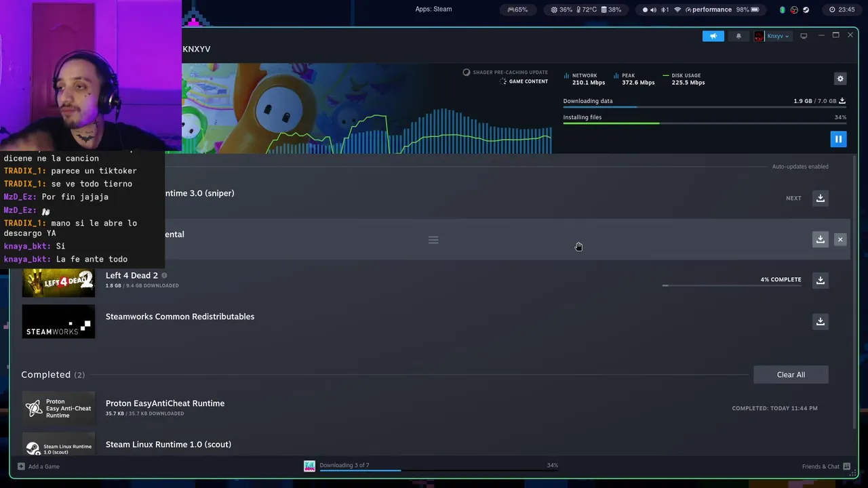Screen dimensions: 868x488
Task: Open Steamworks Common Redistributables title
Action: click(180, 317)
